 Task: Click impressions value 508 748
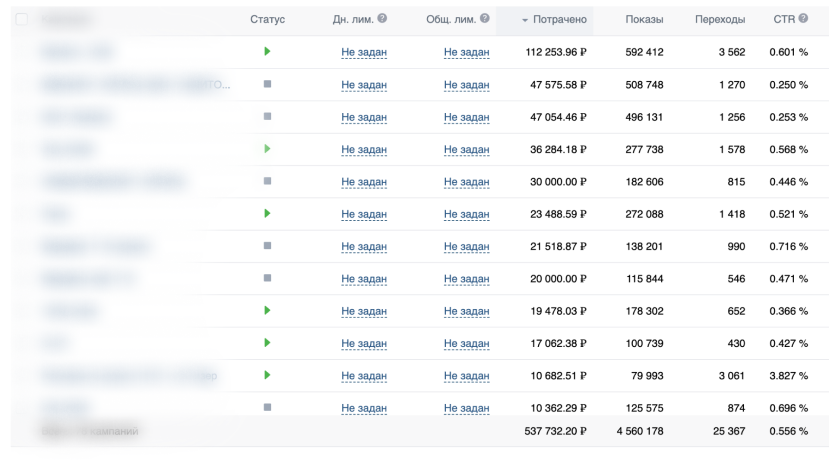(x=644, y=85)
